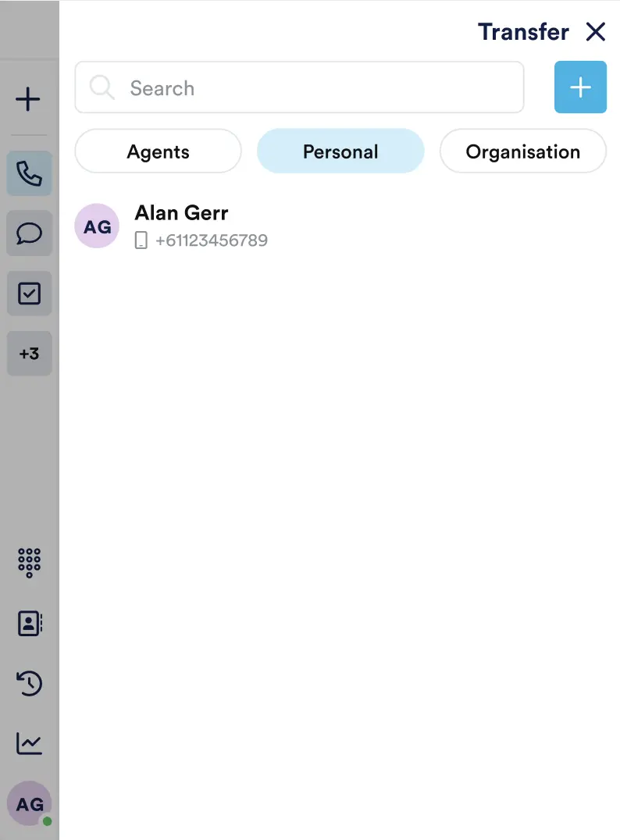
Task: Switch to the Agents tab
Action: click(158, 151)
